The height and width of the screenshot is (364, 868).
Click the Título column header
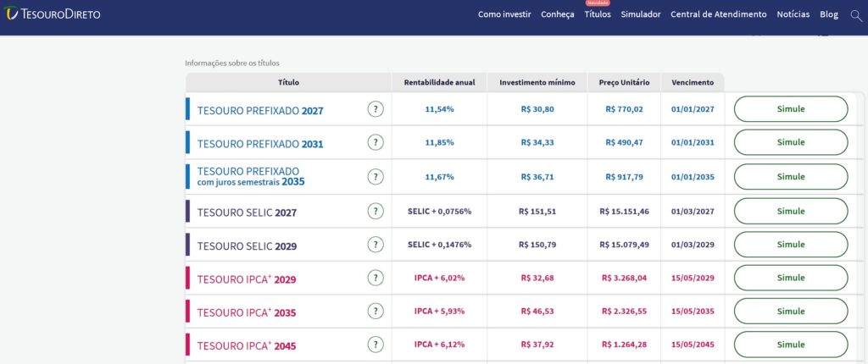coord(288,82)
